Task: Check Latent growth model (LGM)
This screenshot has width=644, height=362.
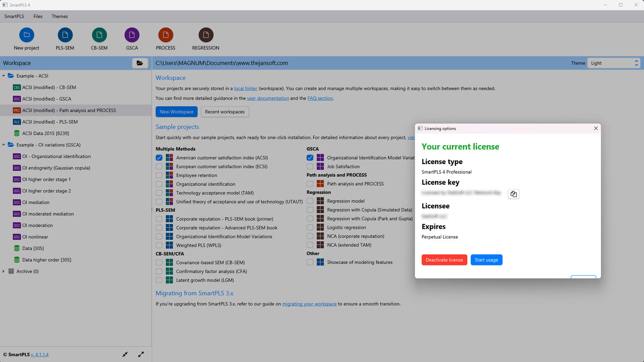Action: tap(159, 280)
